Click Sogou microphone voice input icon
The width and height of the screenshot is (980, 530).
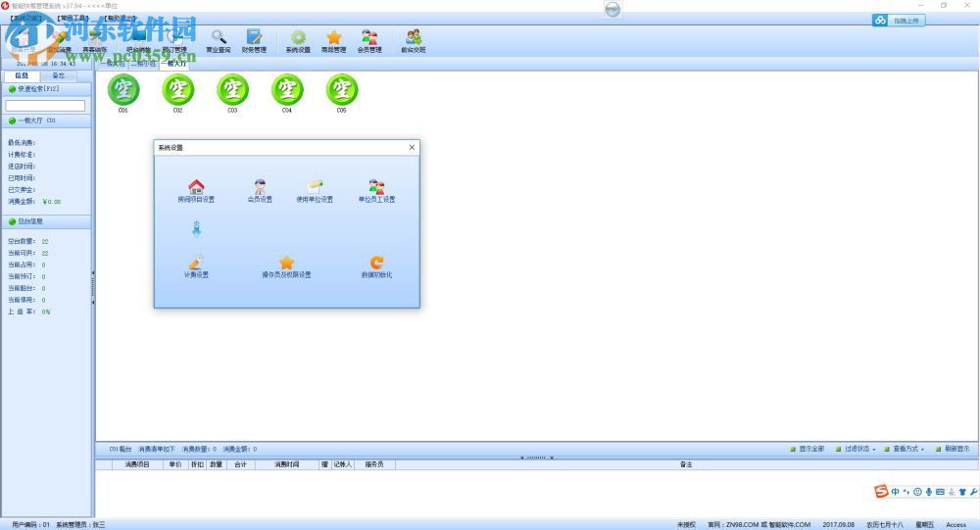(x=929, y=492)
